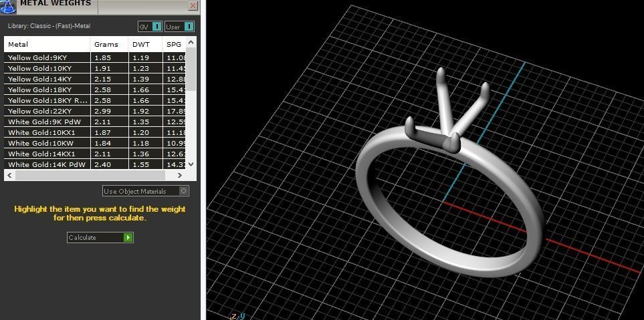The height and width of the screenshot is (320, 644).
Task: Click the 1.91 grams cell for 10KY
Action: (x=109, y=69)
